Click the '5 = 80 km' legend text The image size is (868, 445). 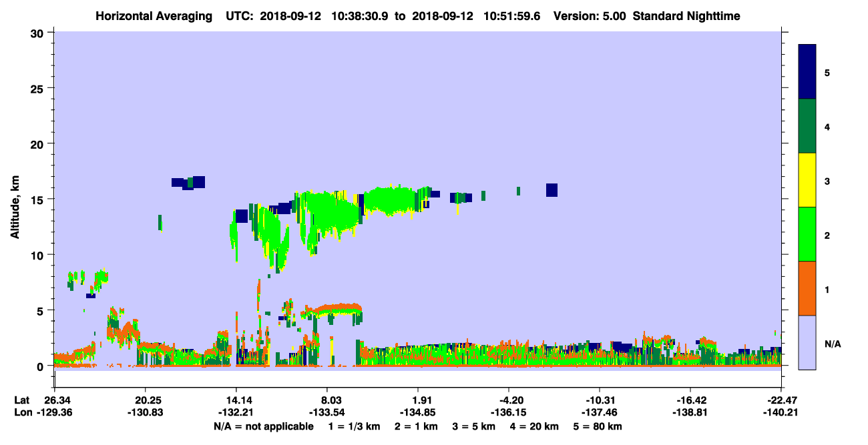click(x=598, y=426)
